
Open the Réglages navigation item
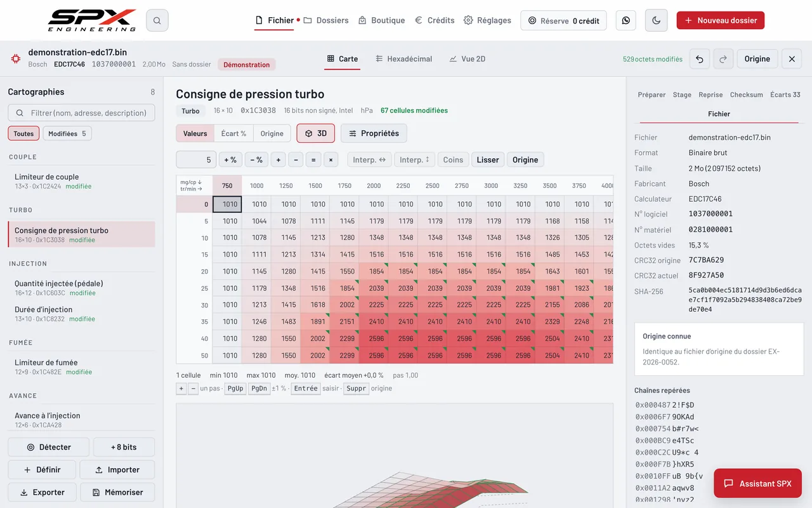(x=487, y=20)
